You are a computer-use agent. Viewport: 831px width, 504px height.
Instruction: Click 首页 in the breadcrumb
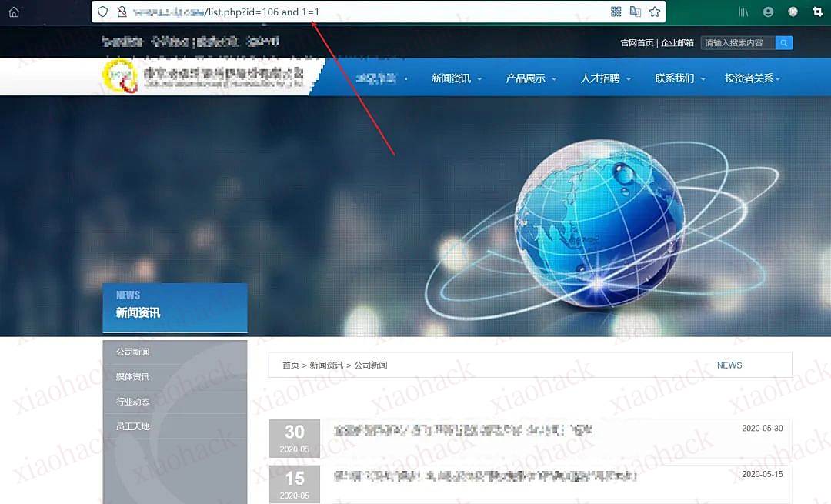coord(290,365)
